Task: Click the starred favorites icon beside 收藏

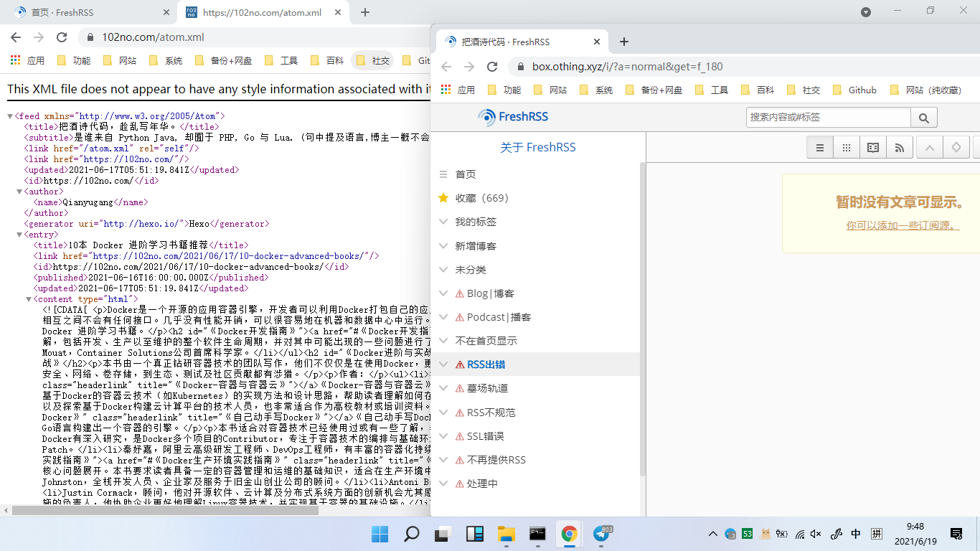Action: 443,197
